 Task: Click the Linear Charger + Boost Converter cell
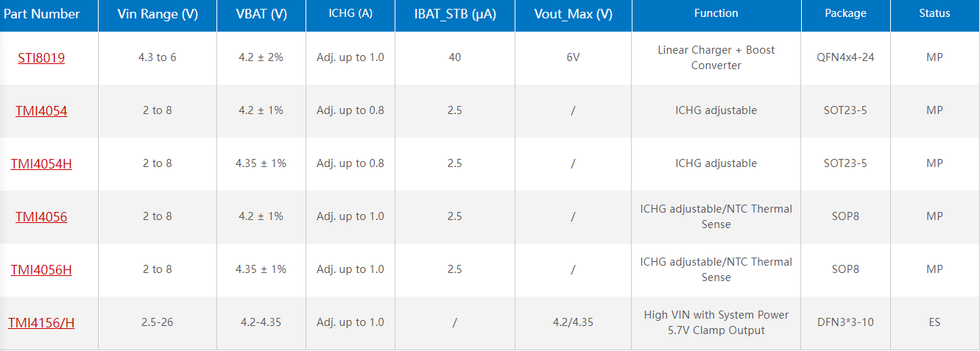[x=716, y=57]
